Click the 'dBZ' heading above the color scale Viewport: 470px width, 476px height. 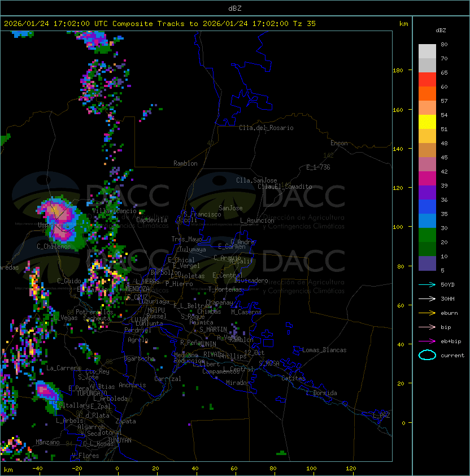click(x=441, y=31)
